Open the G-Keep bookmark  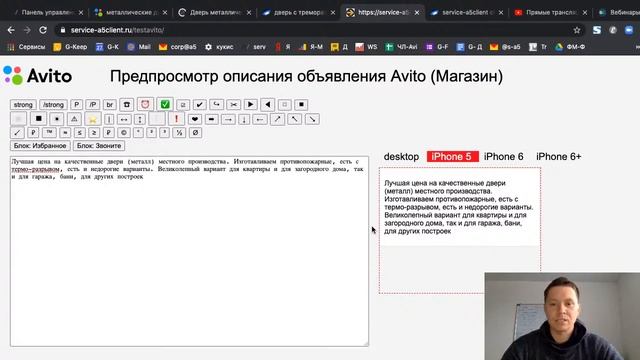click(x=71, y=47)
